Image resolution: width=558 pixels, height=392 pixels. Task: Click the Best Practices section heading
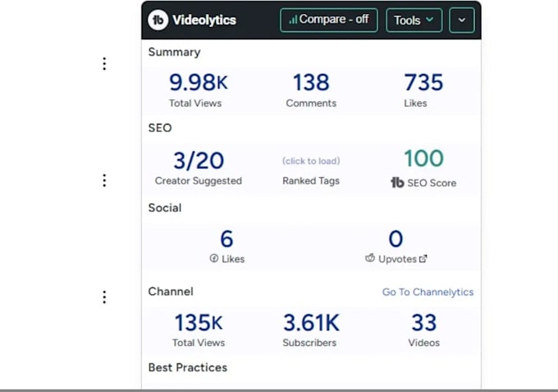(188, 367)
